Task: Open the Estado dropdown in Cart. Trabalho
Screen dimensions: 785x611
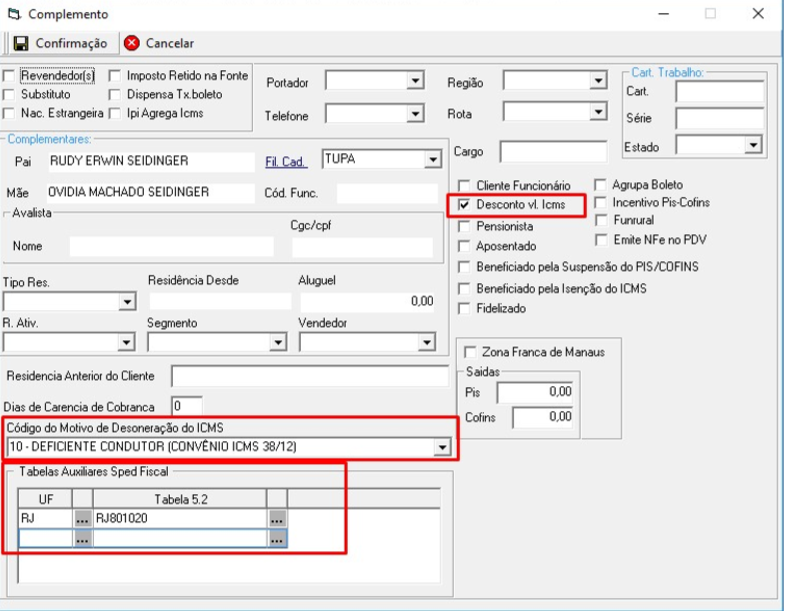Action: [x=752, y=146]
